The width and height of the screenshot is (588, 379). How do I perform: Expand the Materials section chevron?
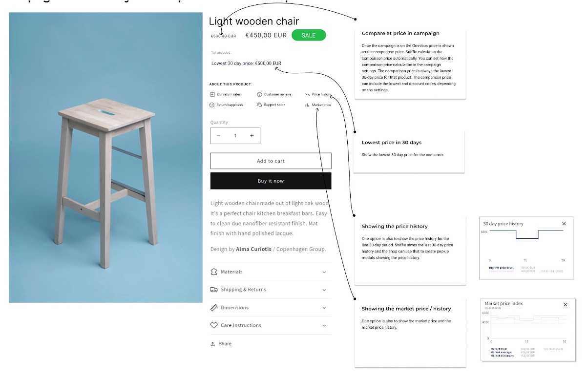[324, 272]
